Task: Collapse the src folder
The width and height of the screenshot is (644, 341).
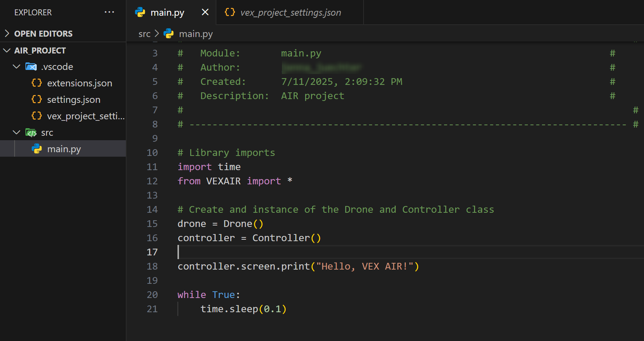Action: pos(16,132)
